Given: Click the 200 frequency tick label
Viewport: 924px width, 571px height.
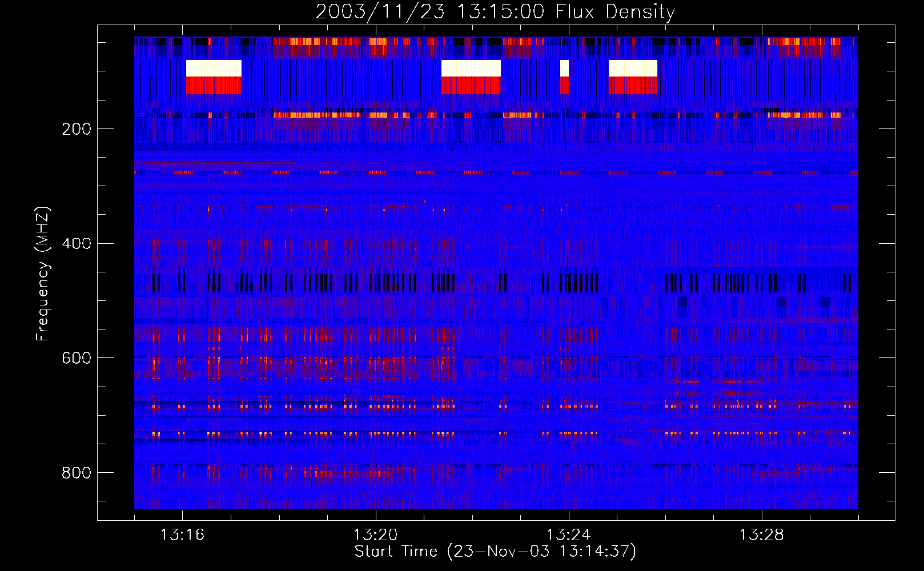Looking at the screenshot, I should coord(77,129).
